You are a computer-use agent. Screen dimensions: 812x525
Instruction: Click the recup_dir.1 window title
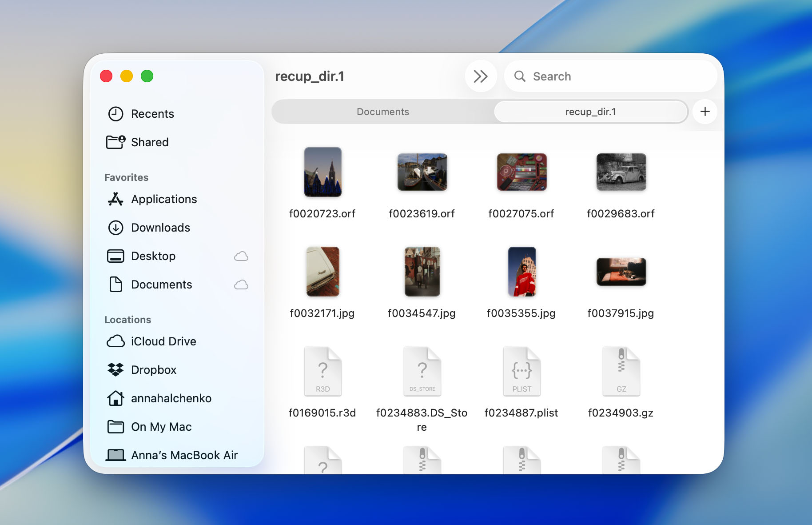point(310,76)
